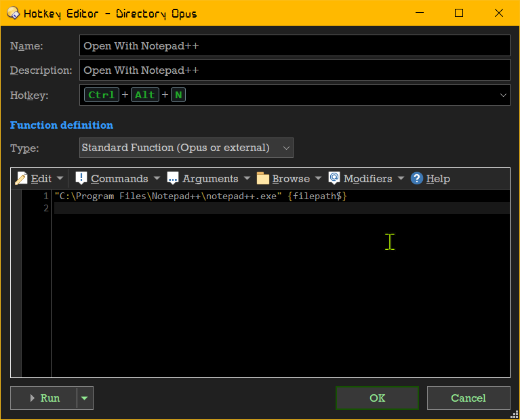The height and width of the screenshot is (420, 520).
Task: Click inside the Name input field
Action: (294, 45)
